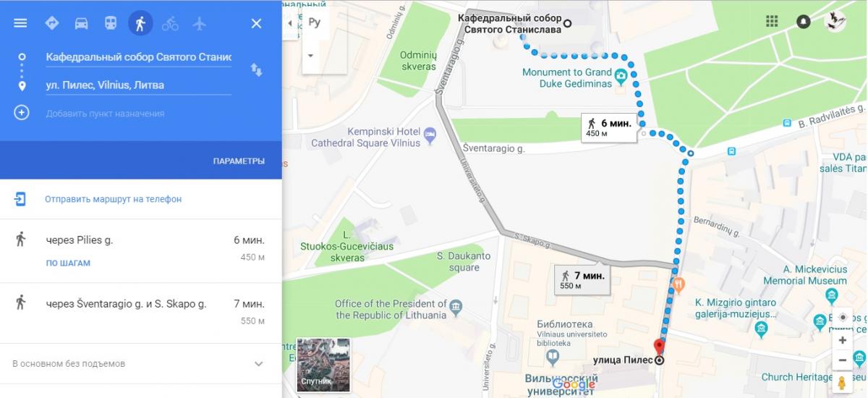Collapse the side panel arrow
This screenshot has height=398, width=868.
click(290, 23)
